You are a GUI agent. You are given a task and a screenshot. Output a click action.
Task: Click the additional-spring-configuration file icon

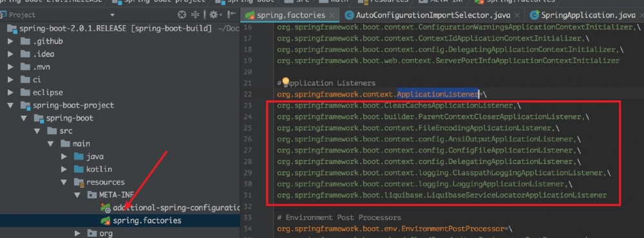(106, 208)
